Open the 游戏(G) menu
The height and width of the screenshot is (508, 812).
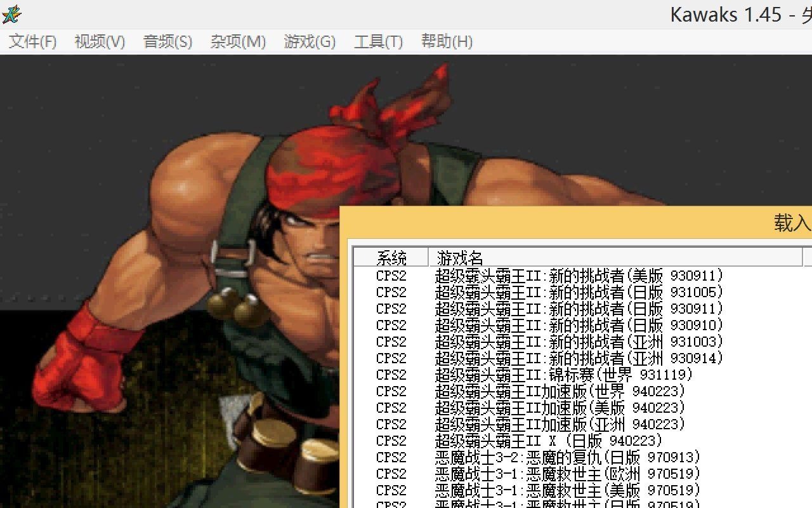(x=310, y=42)
